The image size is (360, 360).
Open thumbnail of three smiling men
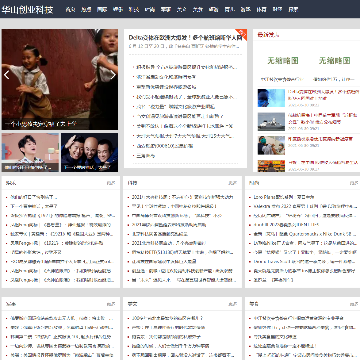point(89,152)
